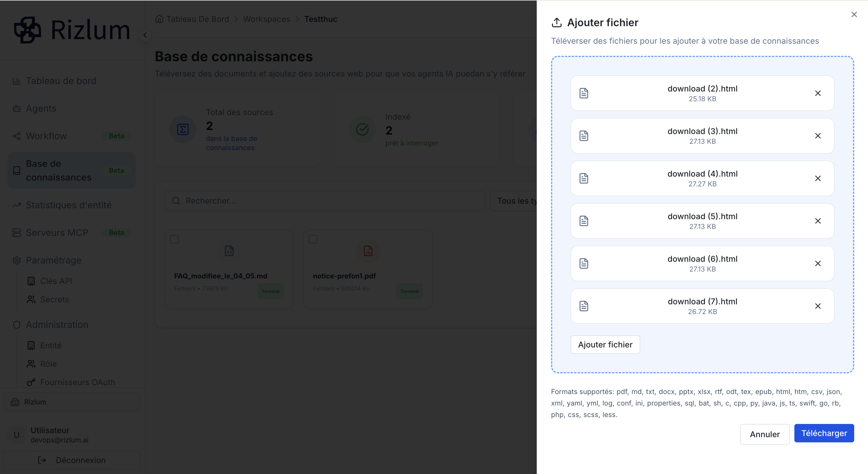Click the Total des sources sigma icon

(x=183, y=130)
